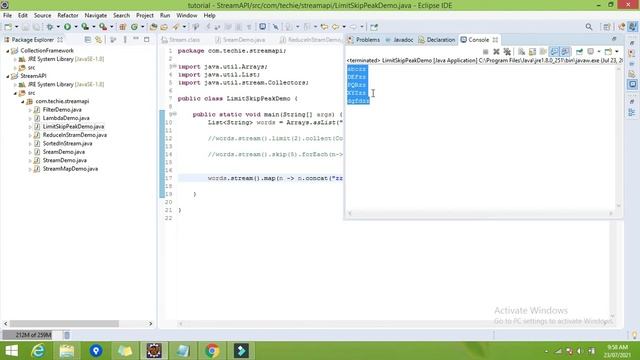The height and width of the screenshot is (360, 640).
Task: Click the Run External Tools icon
Action: click(x=103, y=27)
